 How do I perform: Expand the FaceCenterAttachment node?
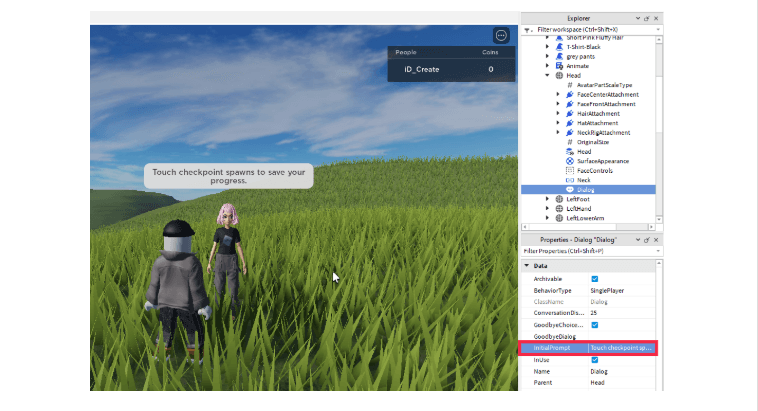[557, 94]
